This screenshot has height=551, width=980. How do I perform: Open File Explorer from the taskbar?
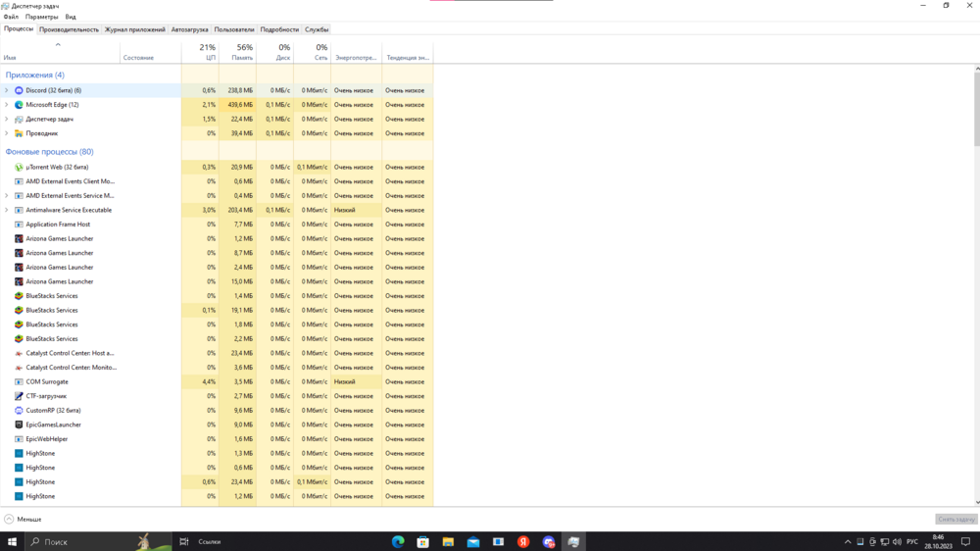pos(448,541)
